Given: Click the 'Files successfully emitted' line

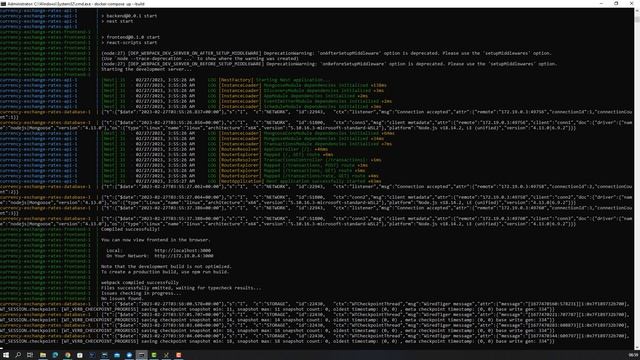Looking at the screenshot, I should [181, 288].
